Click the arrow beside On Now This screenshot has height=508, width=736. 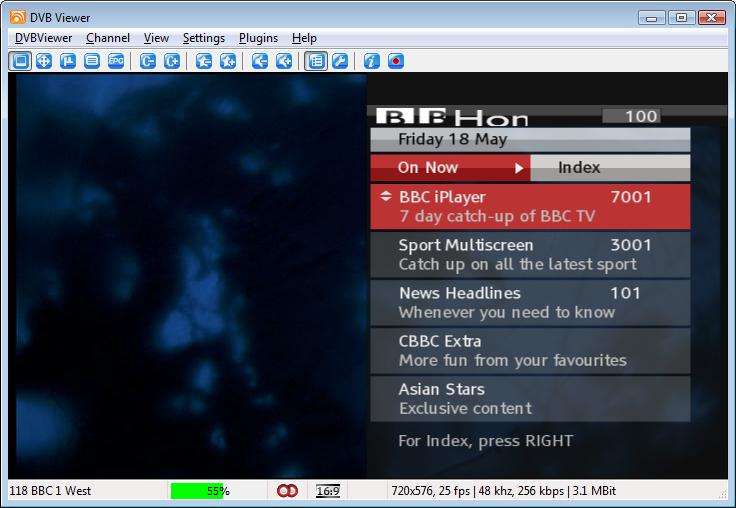[x=519, y=168]
